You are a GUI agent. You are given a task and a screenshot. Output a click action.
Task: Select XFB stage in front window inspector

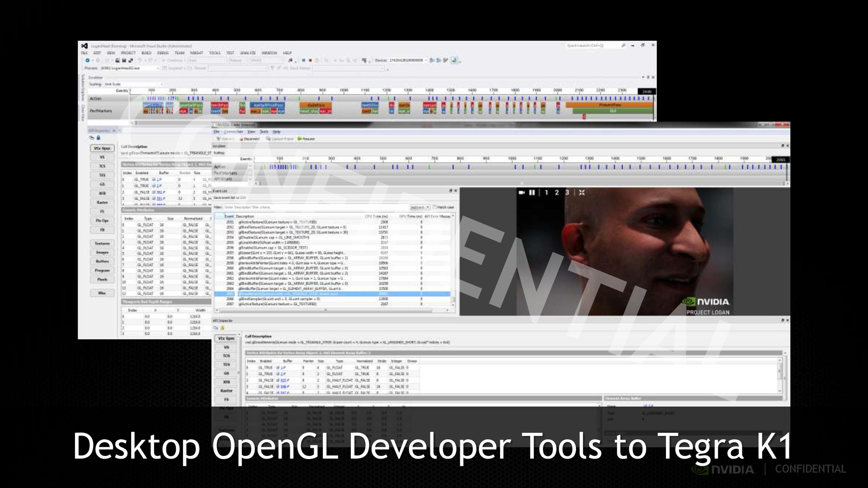click(226, 382)
